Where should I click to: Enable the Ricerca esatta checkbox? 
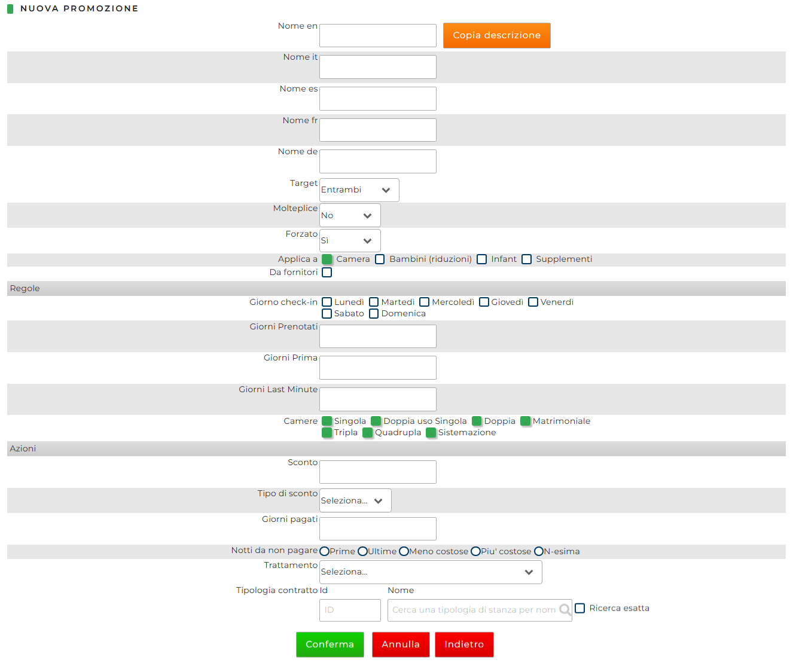(x=579, y=609)
